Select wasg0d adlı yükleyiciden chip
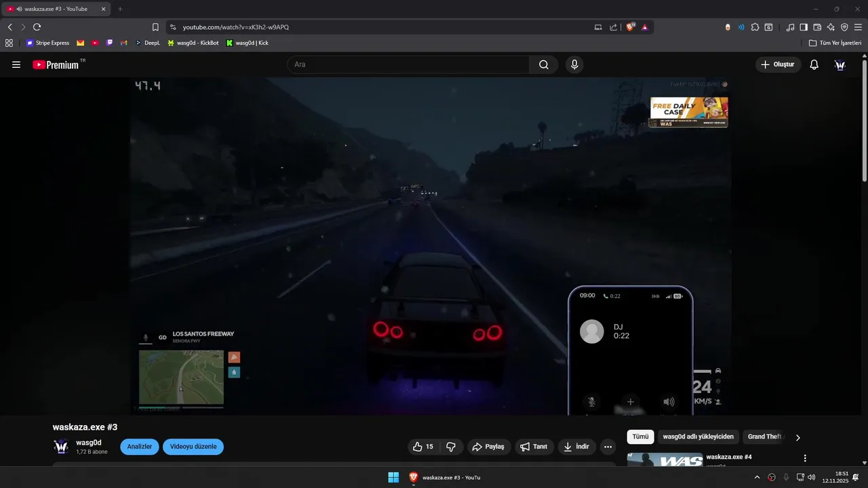Screen dimensions: 868x488 698,437
